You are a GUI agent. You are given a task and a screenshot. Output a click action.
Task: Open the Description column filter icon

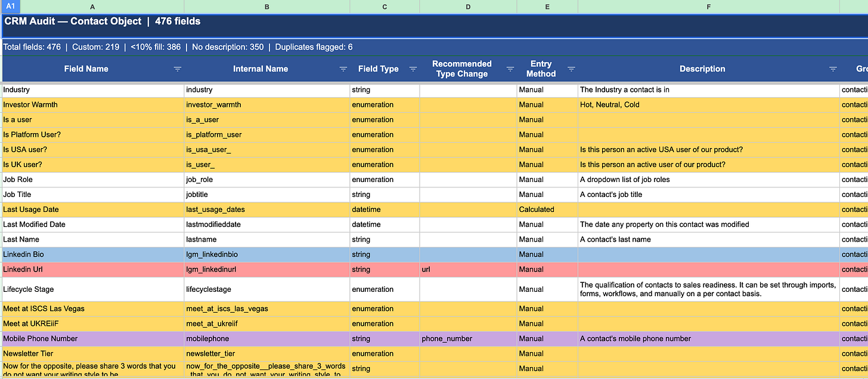coord(833,69)
